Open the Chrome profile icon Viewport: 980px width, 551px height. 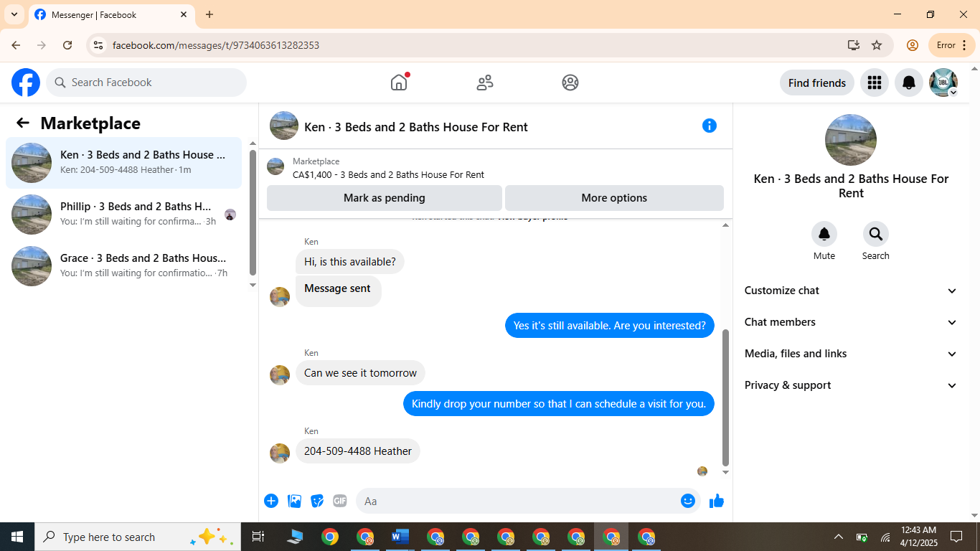pos(913,45)
